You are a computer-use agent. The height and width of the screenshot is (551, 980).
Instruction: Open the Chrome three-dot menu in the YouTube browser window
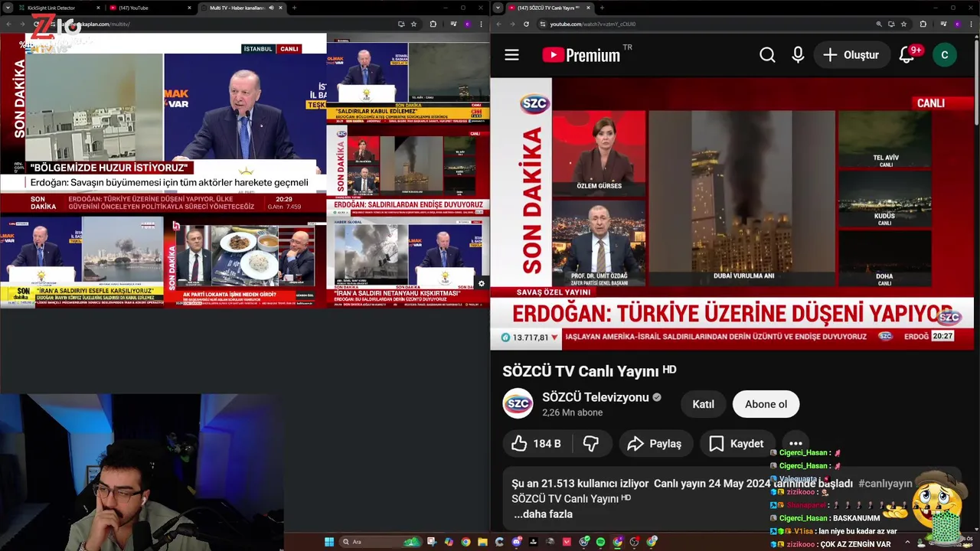pos(962,24)
